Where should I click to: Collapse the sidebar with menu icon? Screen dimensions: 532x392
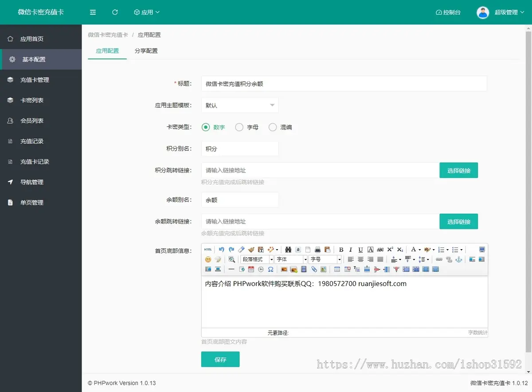(93, 12)
